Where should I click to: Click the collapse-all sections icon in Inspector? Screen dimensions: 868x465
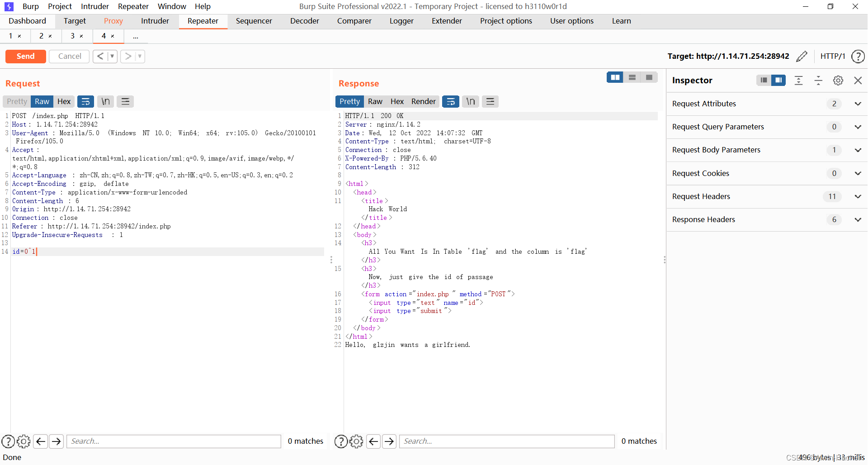(x=818, y=80)
